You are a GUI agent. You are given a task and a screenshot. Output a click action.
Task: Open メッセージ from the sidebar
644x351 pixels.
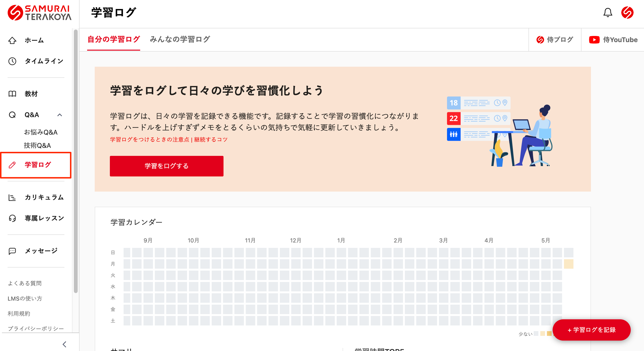point(12,251)
